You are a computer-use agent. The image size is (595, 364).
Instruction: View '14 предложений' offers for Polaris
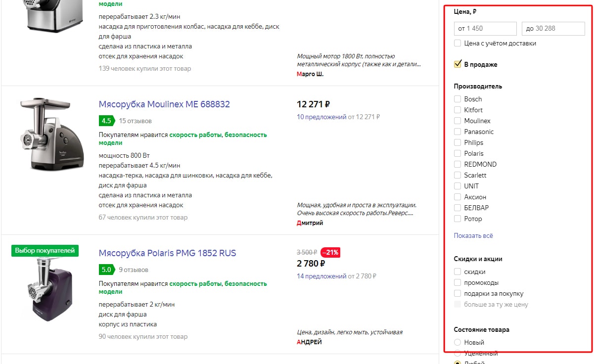(x=321, y=276)
